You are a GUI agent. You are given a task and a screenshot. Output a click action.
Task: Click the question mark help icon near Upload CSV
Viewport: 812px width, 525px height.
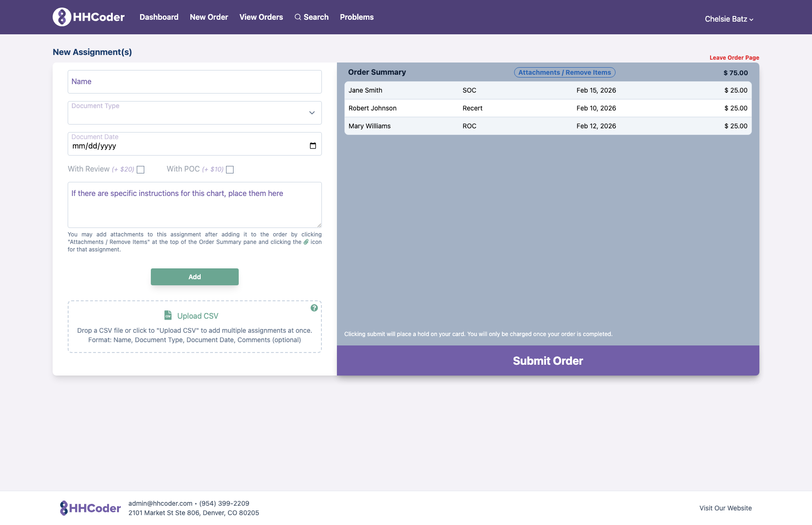[314, 308]
